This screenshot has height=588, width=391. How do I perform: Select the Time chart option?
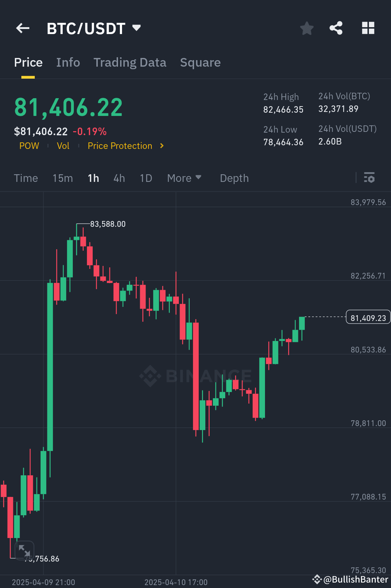click(26, 178)
